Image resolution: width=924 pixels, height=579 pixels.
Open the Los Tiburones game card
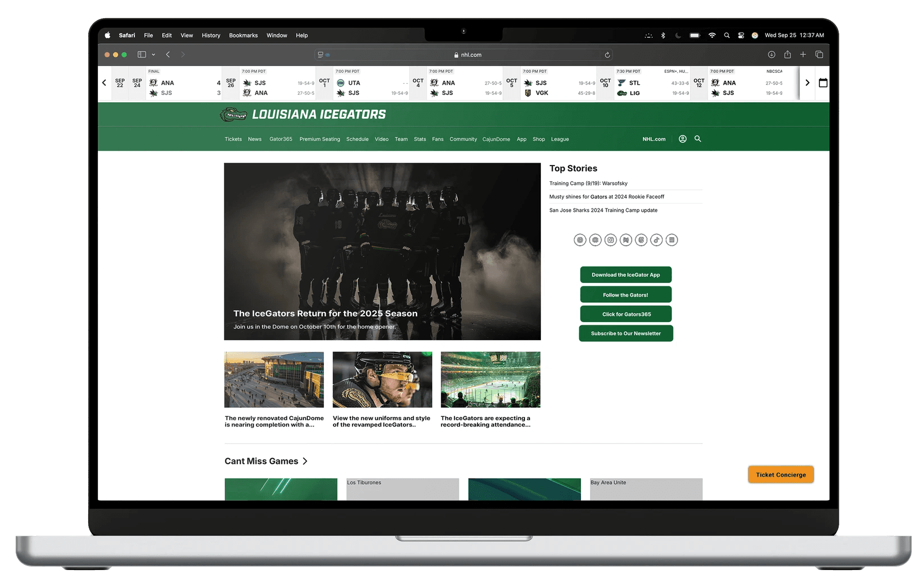402,489
